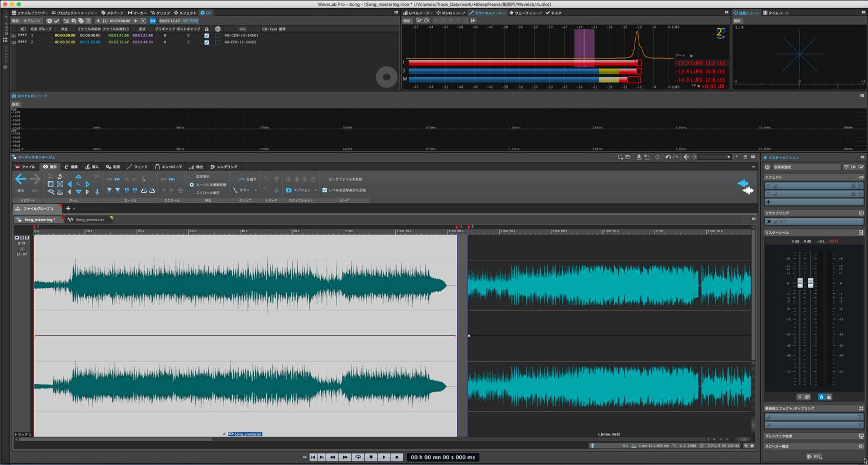Image resolution: width=868 pixels, height=465 pixels.
Task: Open the カラー dropdown in クリップ group
Action: [245, 190]
